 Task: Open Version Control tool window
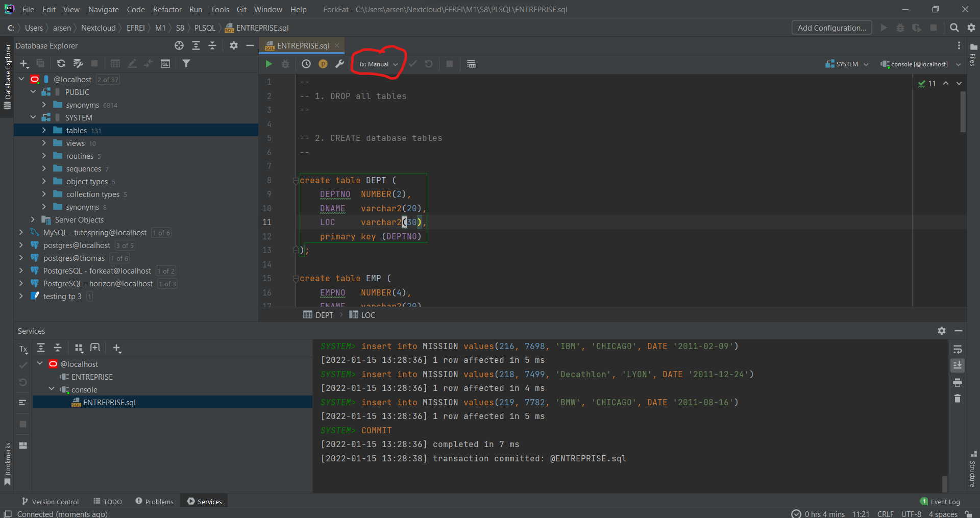tap(50, 502)
